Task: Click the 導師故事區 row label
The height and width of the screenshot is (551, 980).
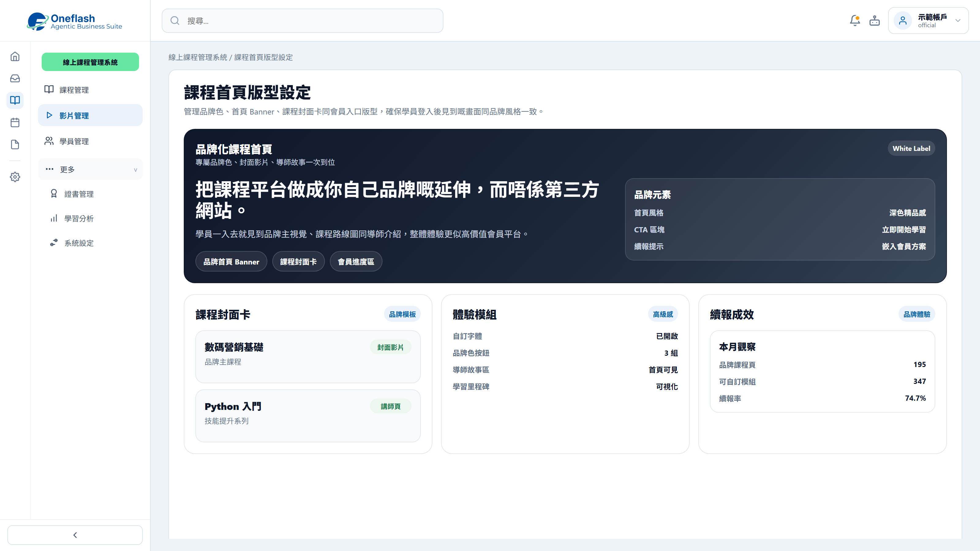Action: click(471, 369)
